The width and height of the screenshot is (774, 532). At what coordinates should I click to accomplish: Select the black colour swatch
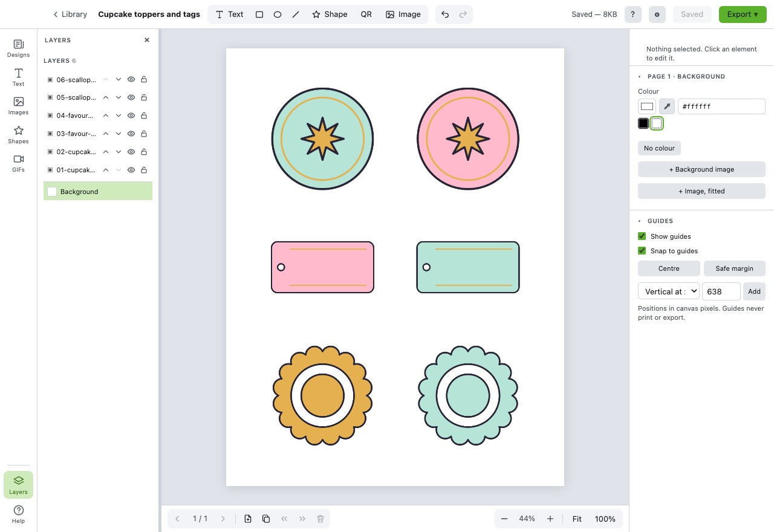pyautogui.click(x=643, y=123)
